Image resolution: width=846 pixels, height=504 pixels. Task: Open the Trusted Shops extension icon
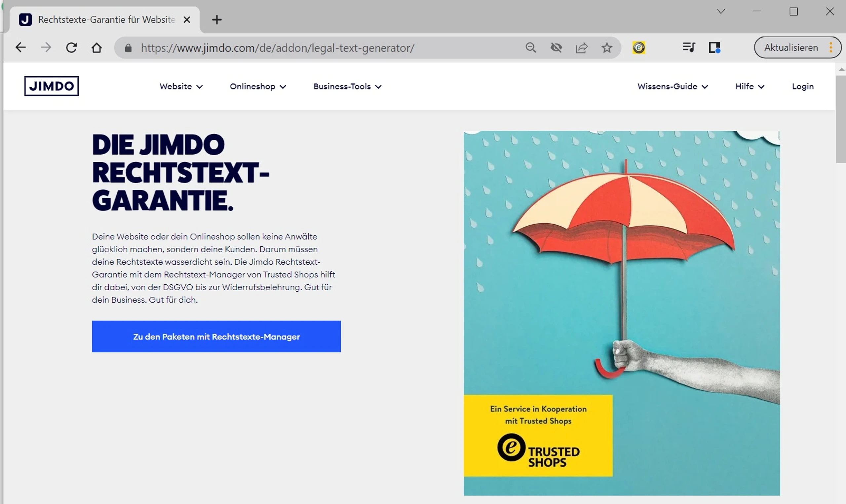[x=639, y=48]
